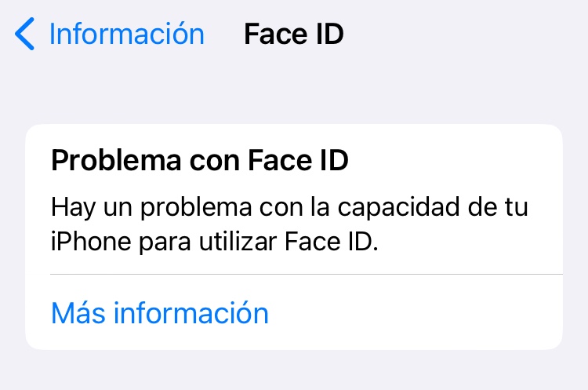The height and width of the screenshot is (390, 588).
Task: Tap the ID part of the header title
Action: (x=329, y=35)
